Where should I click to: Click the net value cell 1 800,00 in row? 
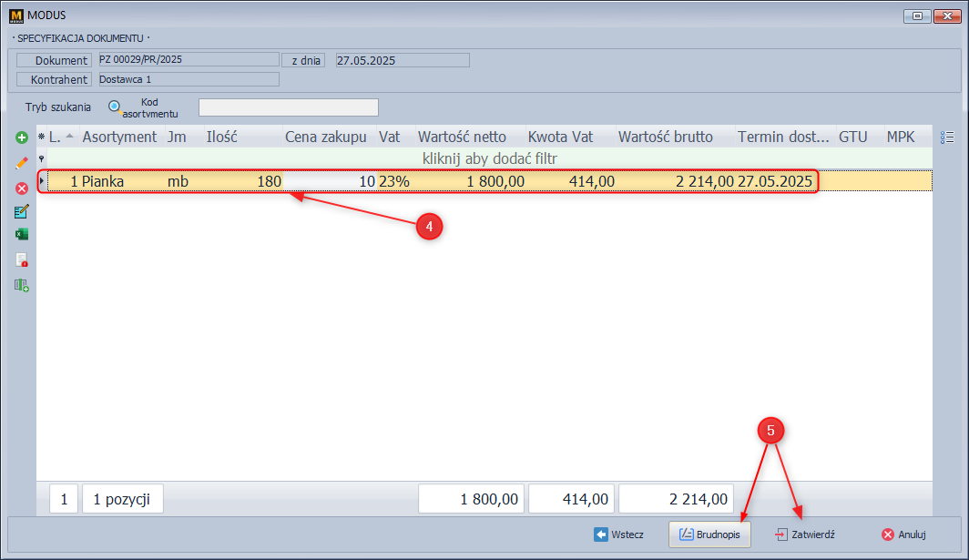click(x=470, y=181)
